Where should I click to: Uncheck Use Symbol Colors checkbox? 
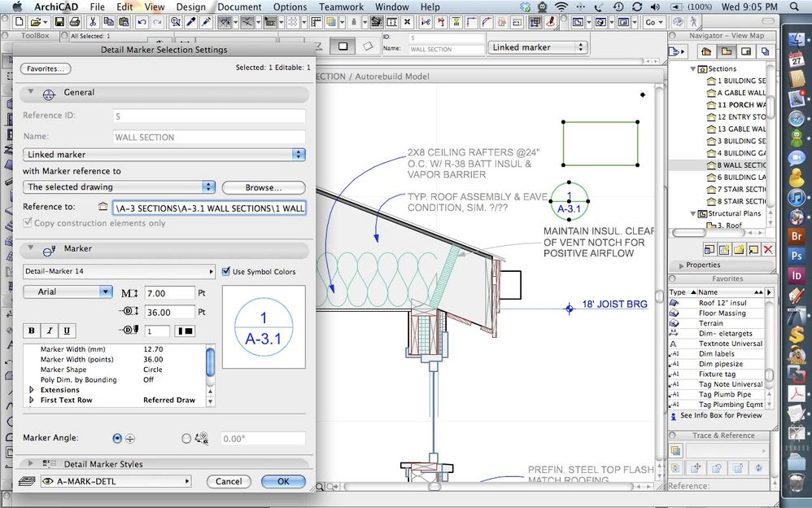(x=226, y=272)
